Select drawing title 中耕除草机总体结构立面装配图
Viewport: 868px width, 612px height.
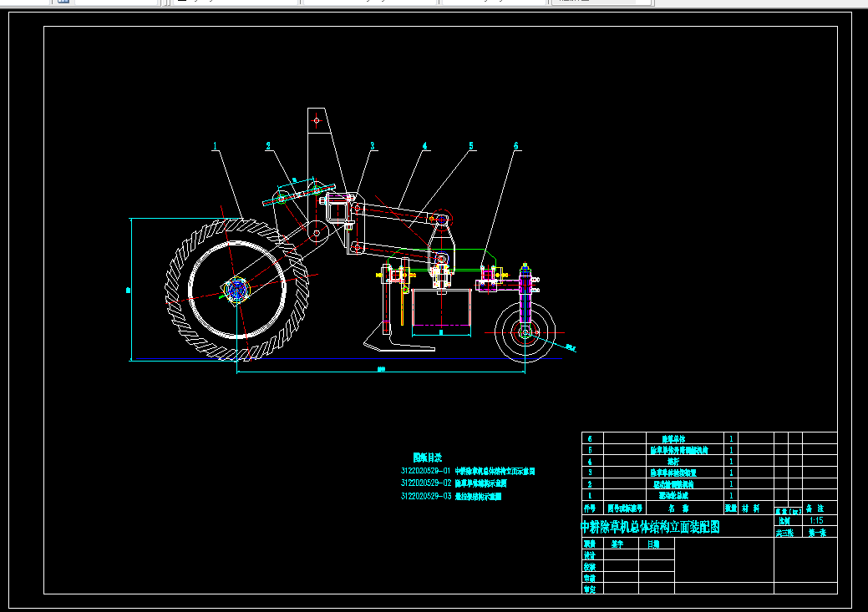[x=649, y=527]
